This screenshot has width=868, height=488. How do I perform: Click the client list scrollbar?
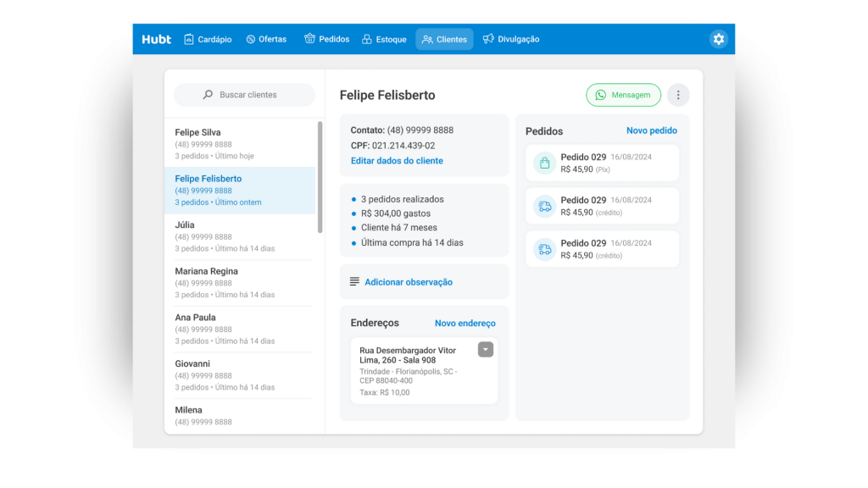320,178
